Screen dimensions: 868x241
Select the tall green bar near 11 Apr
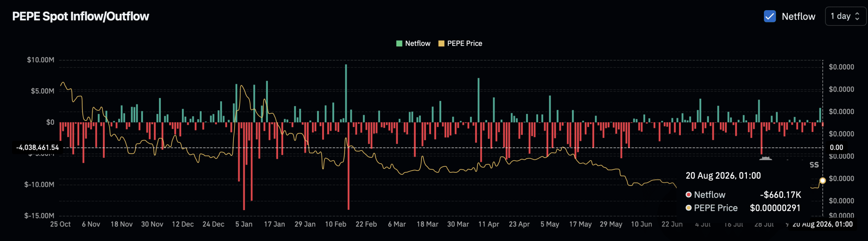tap(478, 100)
